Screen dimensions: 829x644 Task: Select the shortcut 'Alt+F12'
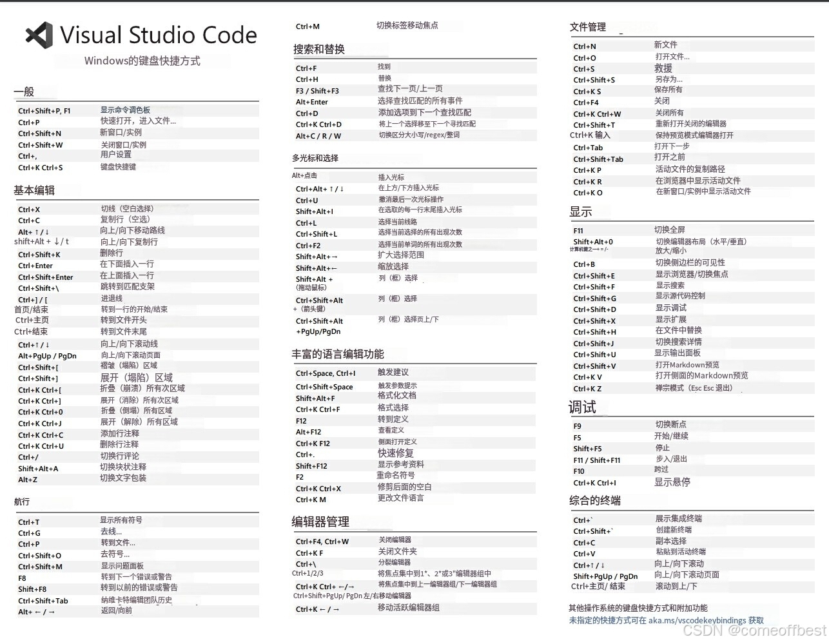pyautogui.click(x=308, y=432)
